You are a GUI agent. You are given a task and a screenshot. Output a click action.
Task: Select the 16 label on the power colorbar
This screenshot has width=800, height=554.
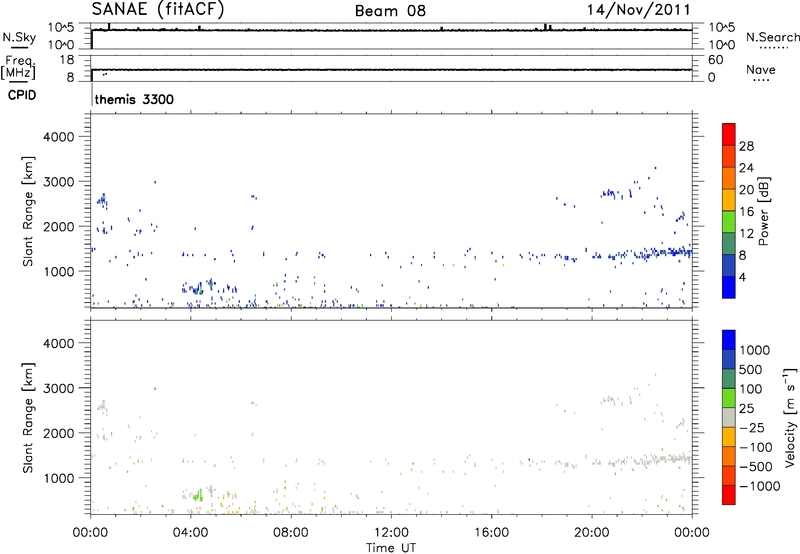point(746,212)
